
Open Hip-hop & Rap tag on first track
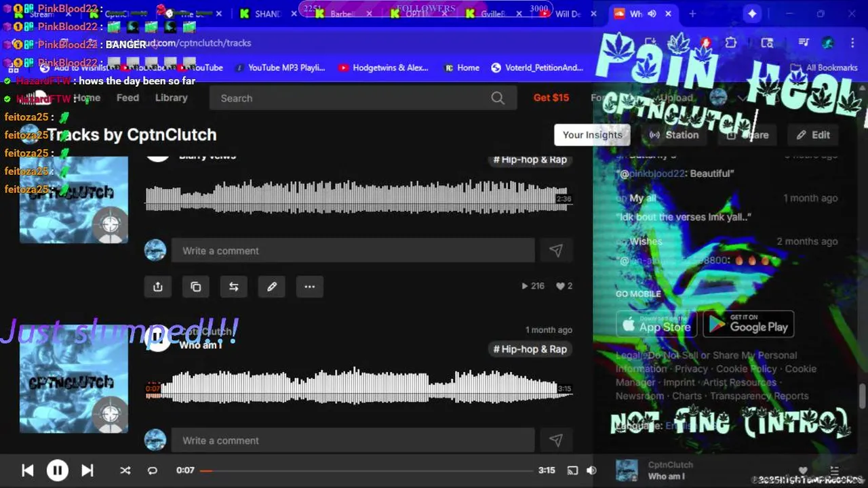point(530,159)
